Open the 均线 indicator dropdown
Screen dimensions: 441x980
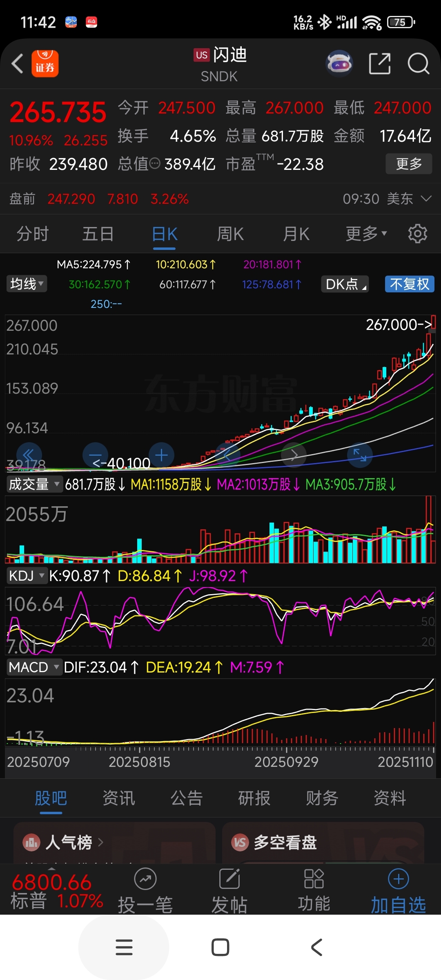coord(27,284)
